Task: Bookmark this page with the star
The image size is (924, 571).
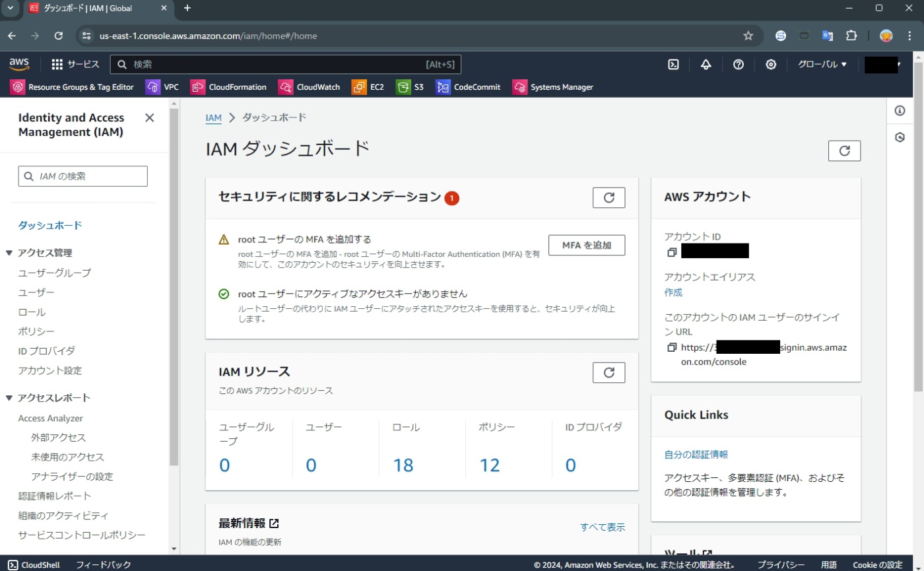Action: point(748,36)
